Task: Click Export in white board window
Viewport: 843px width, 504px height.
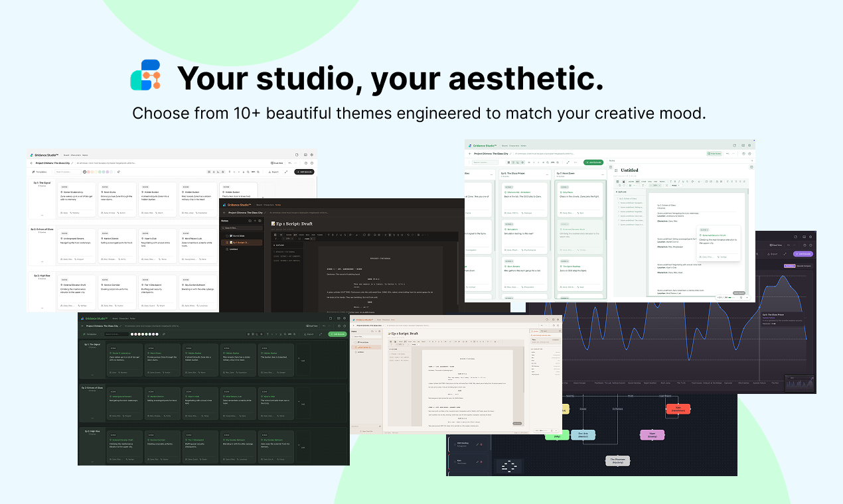Action: tap(273, 172)
